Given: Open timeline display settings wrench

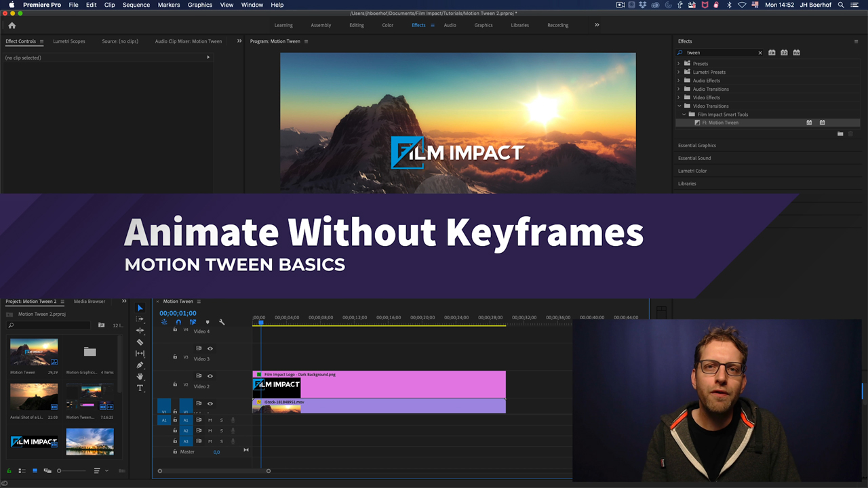Looking at the screenshot, I should click(222, 322).
